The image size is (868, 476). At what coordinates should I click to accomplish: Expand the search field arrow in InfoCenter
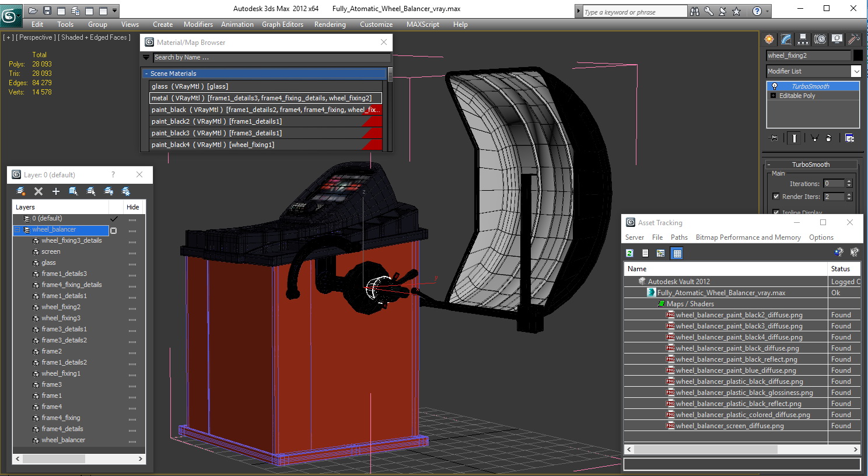pos(579,11)
